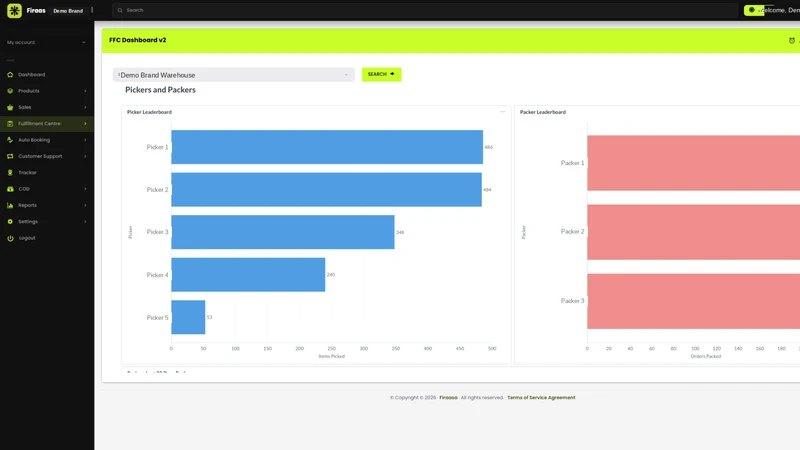The height and width of the screenshot is (450, 800).
Task: Click Picker 4 blue bar
Action: click(x=248, y=274)
